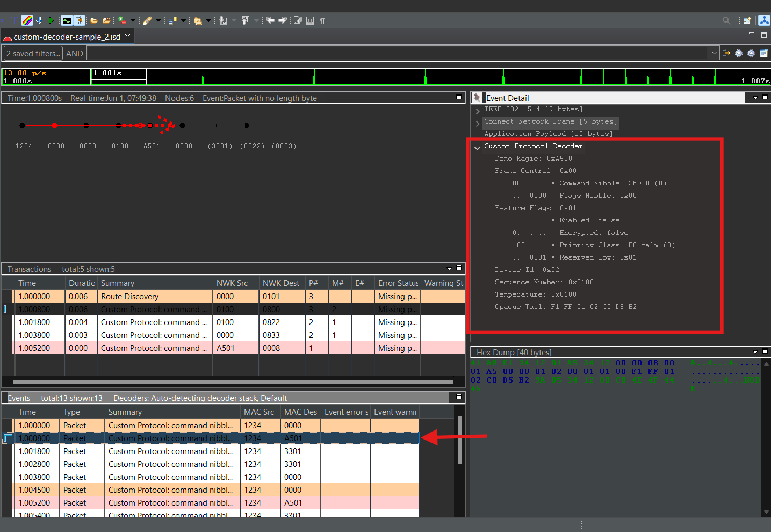The image size is (771, 532).
Task: Select the event row at time 1.004500
Action: [x=216, y=490]
